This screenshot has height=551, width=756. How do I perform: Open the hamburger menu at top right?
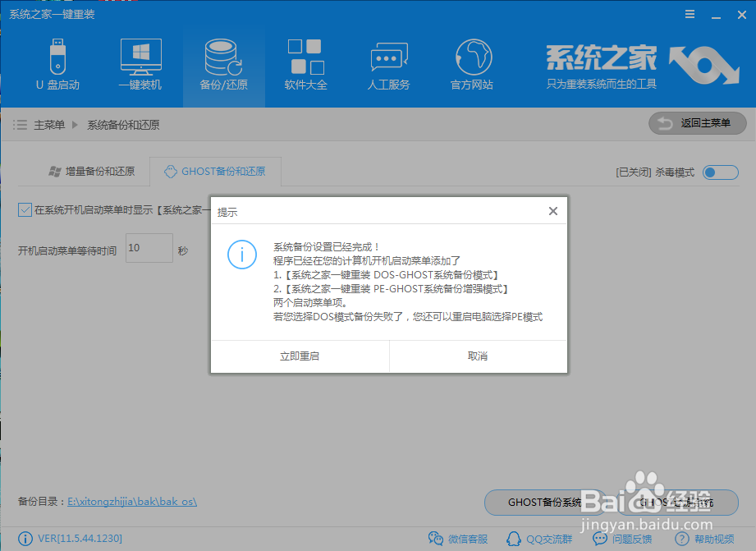[x=689, y=13]
